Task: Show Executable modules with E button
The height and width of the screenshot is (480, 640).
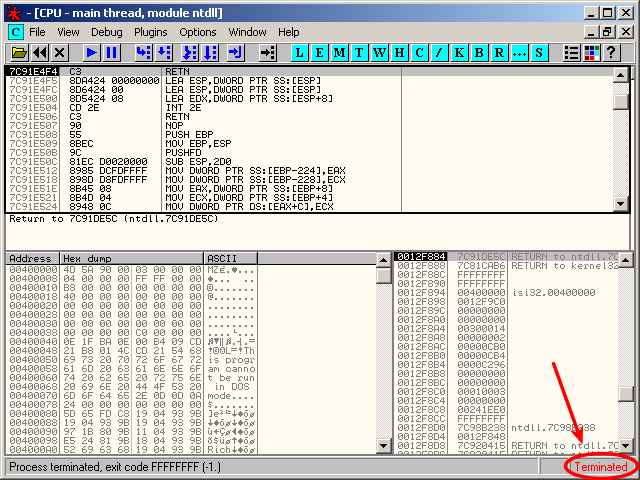Action: tap(320, 52)
